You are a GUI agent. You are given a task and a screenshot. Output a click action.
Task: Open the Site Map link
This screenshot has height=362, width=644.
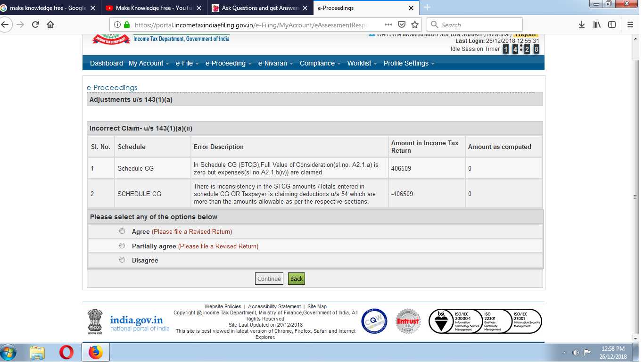pyautogui.click(x=317, y=306)
